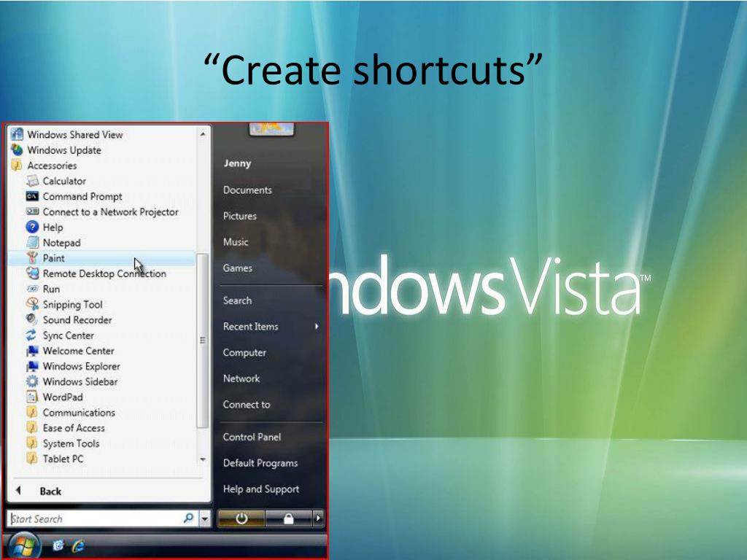Expand the Communications folder
747x560 pixels.
(71, 413)
